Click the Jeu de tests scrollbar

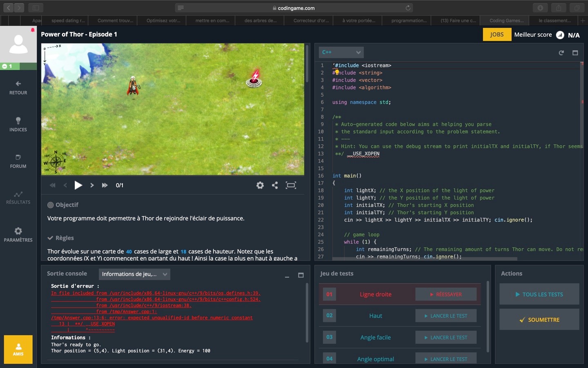[488, 316]
